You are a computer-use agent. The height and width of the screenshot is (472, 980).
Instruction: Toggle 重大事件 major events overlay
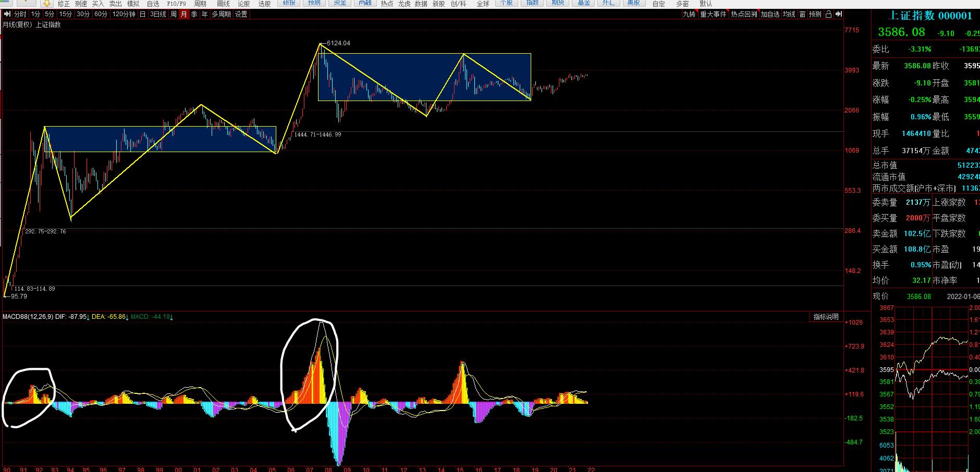[713, 14]
